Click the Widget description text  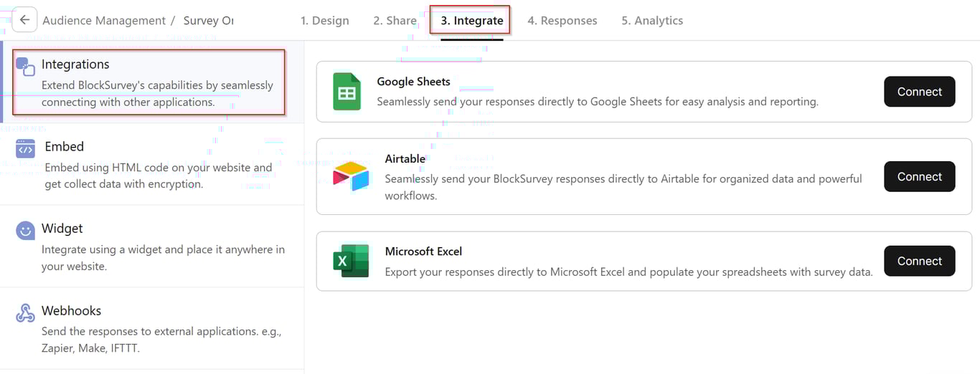163,258
